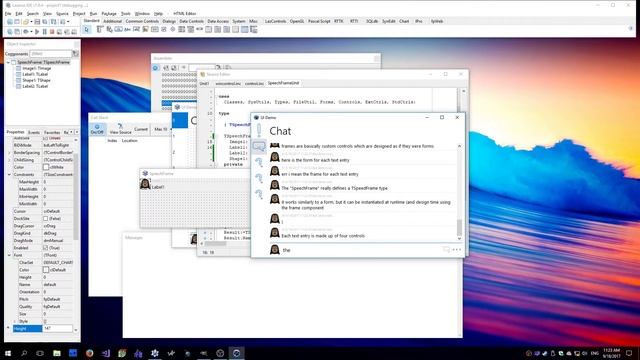This screenshot has width=640, height=360.
Task: Open taskbar Search magnifier
Action: pyautogui.click(x=24, y=353)
